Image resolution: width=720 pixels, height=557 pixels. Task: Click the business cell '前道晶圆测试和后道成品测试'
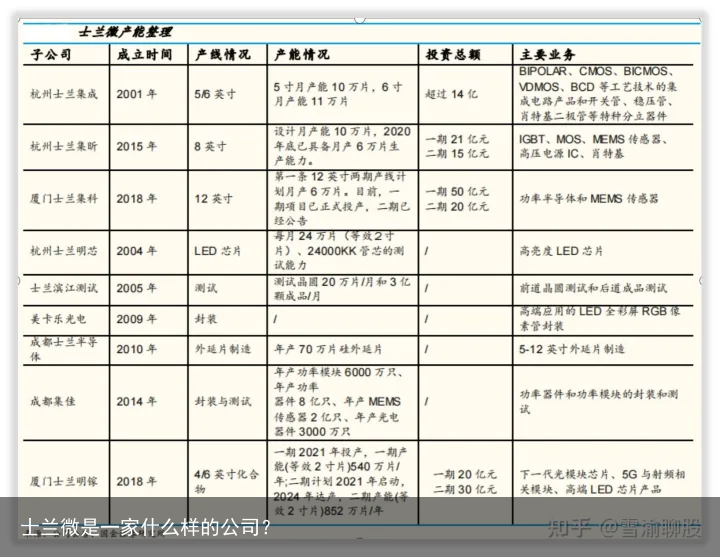(x=593, y=288)
